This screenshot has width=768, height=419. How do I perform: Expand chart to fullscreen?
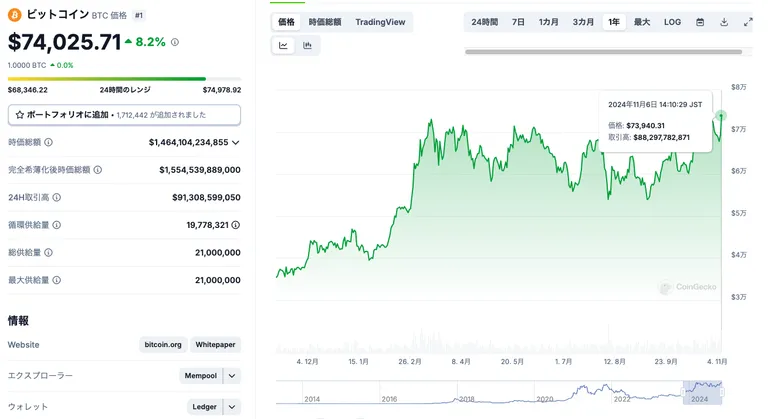coord(747,22)
